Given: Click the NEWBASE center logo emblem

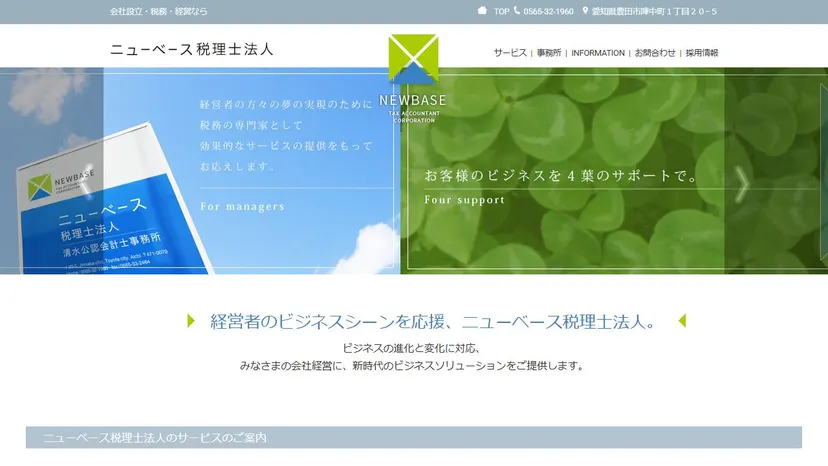Looking at the screenshot, I should coord(413,59).
